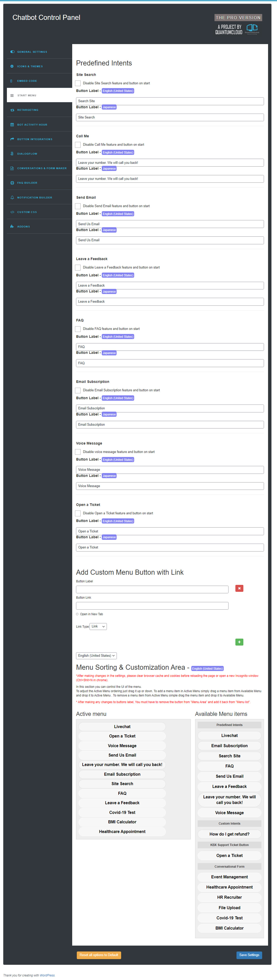This screenshot has height=980, width=277.
Task: Click the Save Settings button
Action: 249,954
